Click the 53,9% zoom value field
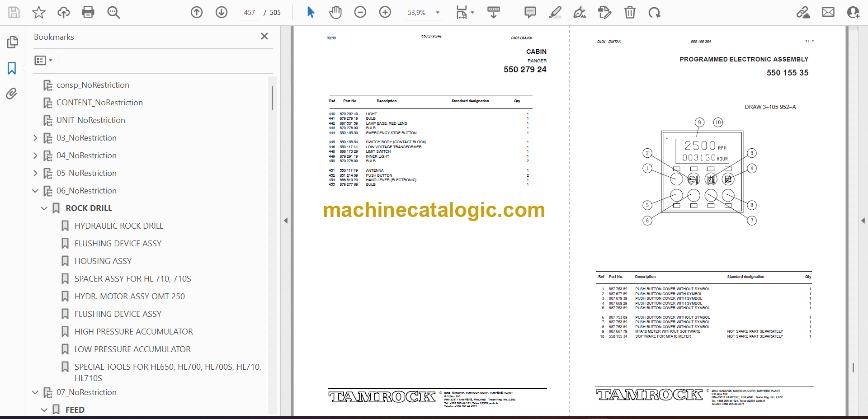 (x=417, y=13)
